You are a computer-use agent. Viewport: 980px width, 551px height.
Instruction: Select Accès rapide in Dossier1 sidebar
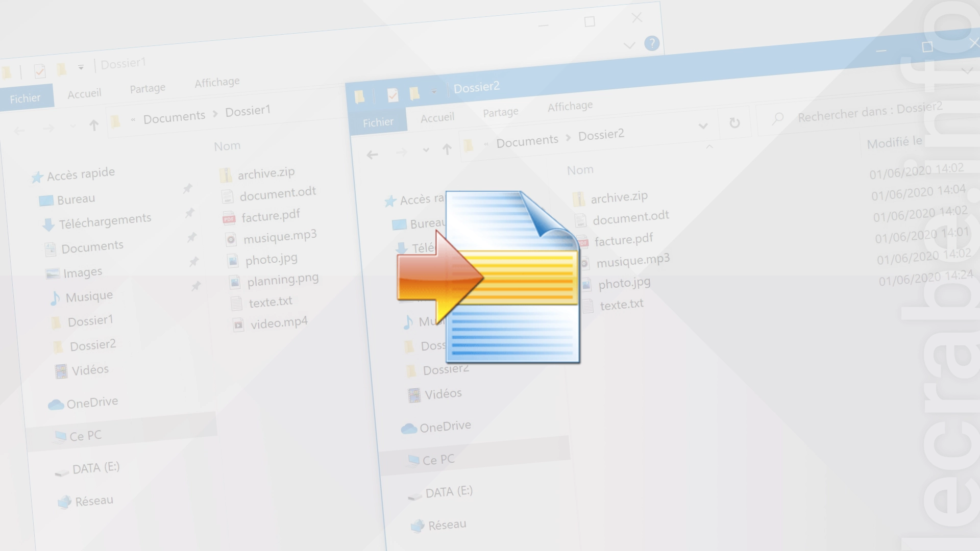click(81, 174)
